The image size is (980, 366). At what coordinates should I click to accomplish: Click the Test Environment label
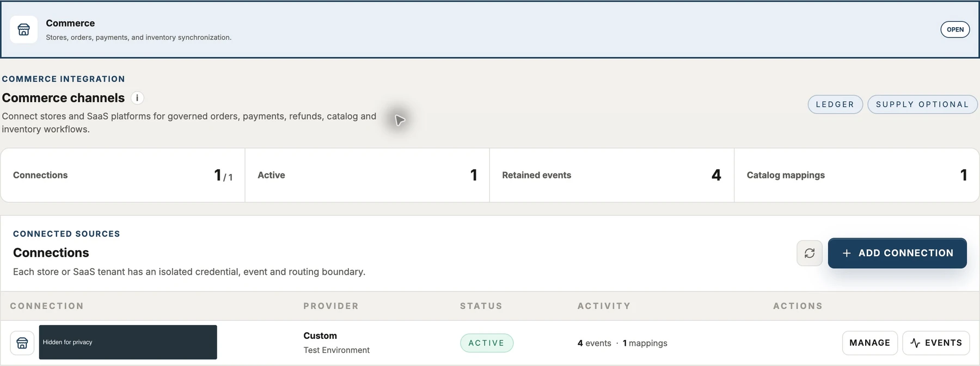(x=336, y=350)
